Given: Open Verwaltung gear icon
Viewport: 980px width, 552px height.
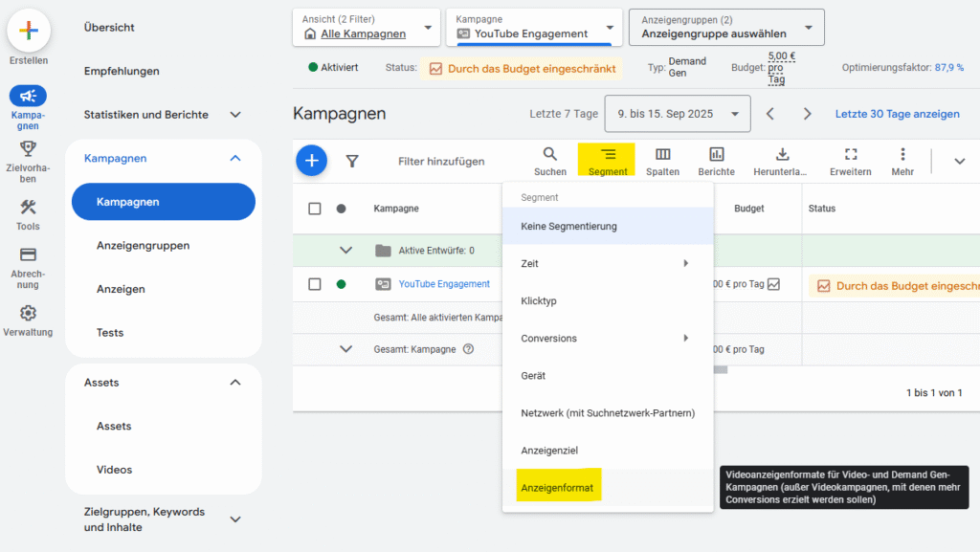Looking at the screenshot, I should tap(28, 313).
